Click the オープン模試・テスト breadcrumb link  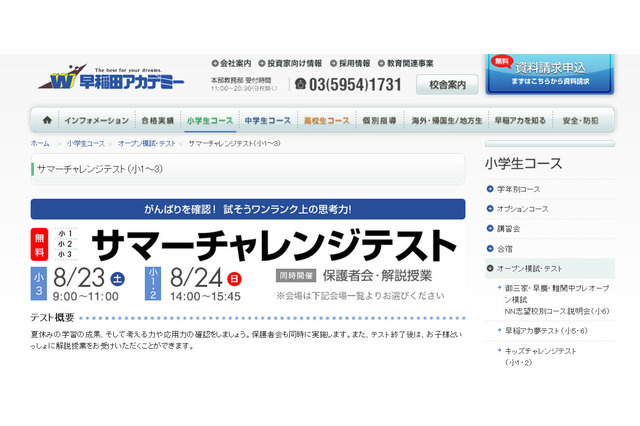[x=147, y=143]
